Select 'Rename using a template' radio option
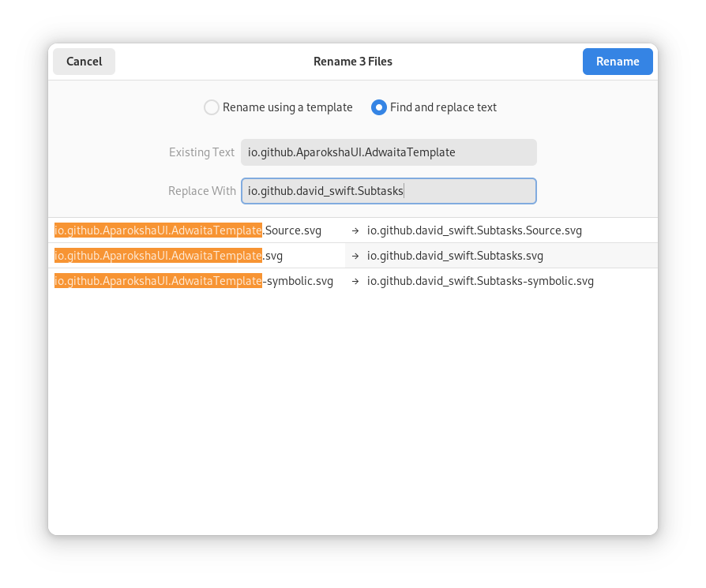706x588 pixels. point(212,107)
